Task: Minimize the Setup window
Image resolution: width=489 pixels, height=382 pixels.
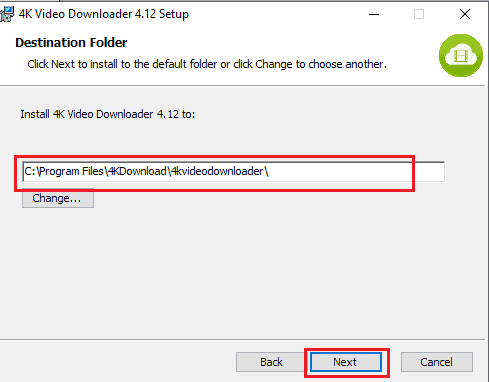Action: 374,14
